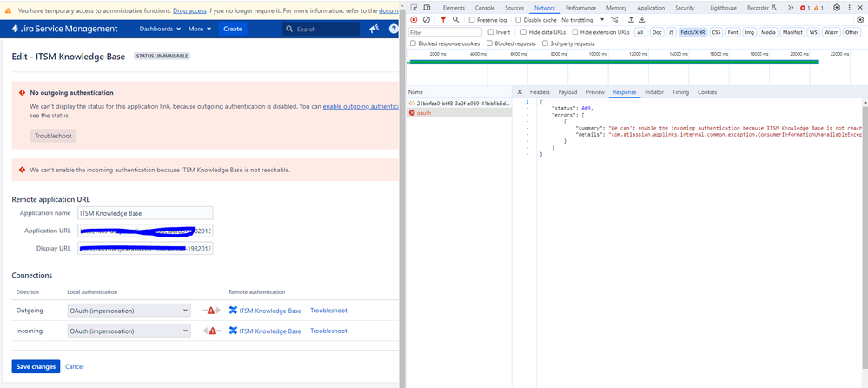The image size is (868, 388).
Task: Switch to the Console tab
Action: tap(485, 8)
